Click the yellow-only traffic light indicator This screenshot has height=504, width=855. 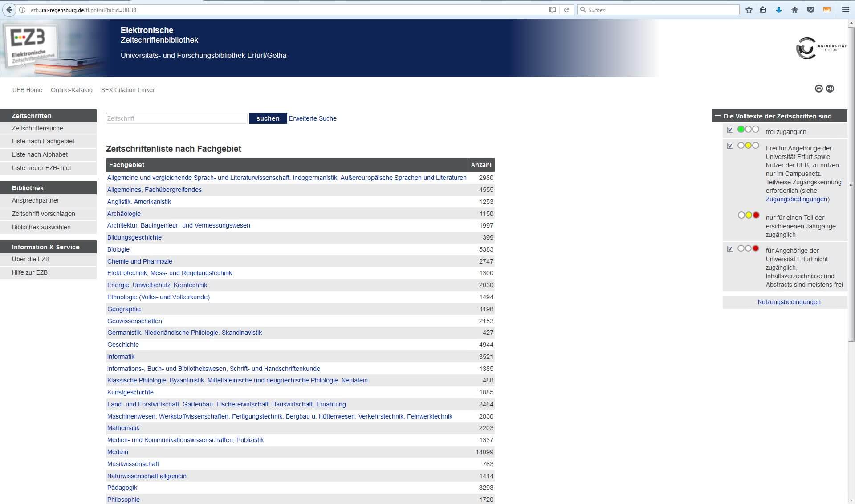click(x=748, y=146)
